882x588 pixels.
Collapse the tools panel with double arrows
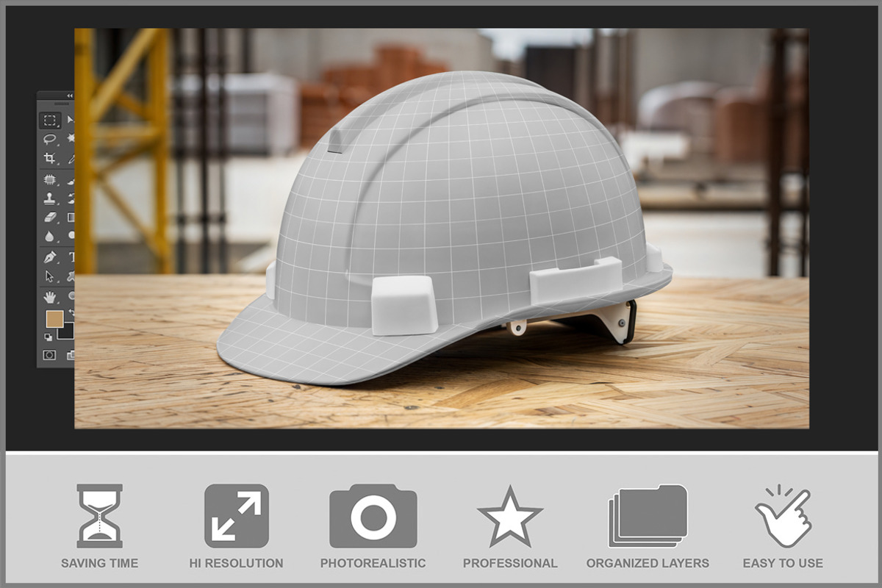69,96
